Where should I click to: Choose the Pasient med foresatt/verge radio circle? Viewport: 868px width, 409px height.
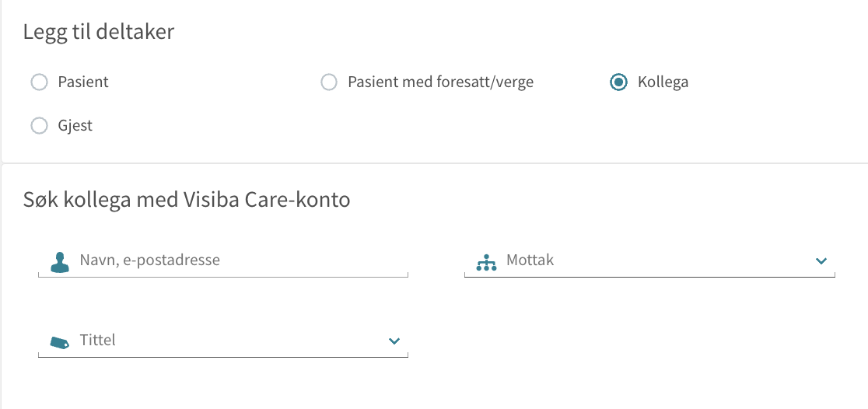tap(329, 82)
